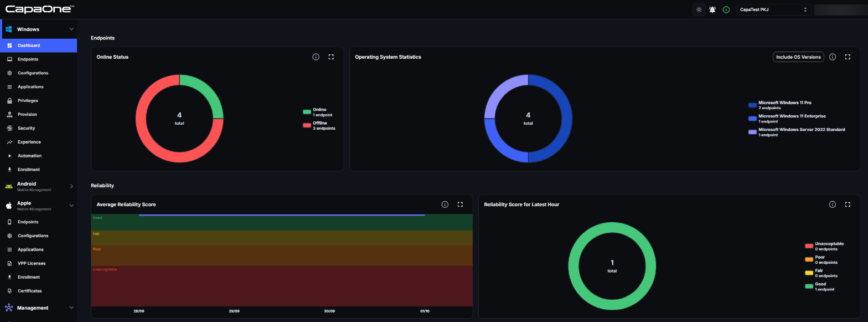Open Apple Applications page

39,250
